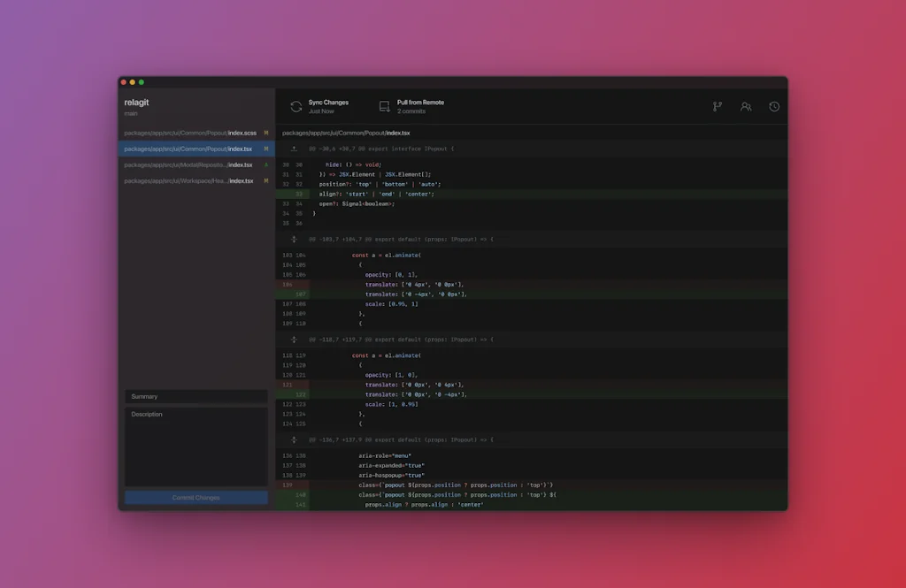This screenshot has height=588, width=906.
Task: Open the git branch icon in the toolbar
Action: (x=717, y=106)
